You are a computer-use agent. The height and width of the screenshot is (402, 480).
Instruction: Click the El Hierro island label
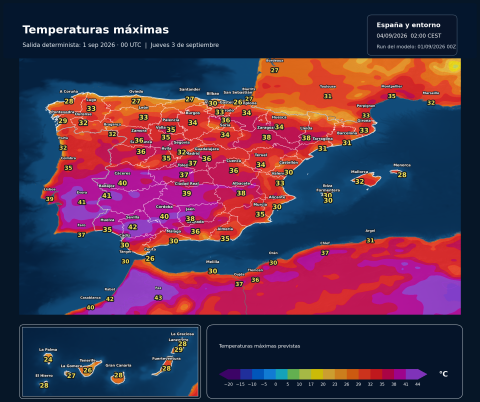[44, 376]
